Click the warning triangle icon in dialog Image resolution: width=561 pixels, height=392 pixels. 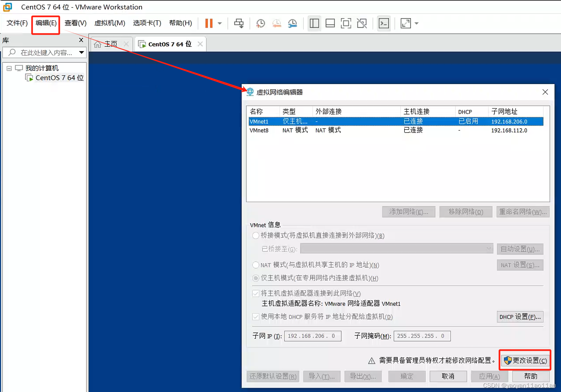click(x=371, y=361)
